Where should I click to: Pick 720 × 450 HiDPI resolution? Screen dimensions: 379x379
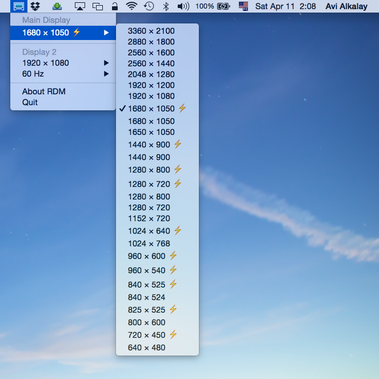(157, 335)
